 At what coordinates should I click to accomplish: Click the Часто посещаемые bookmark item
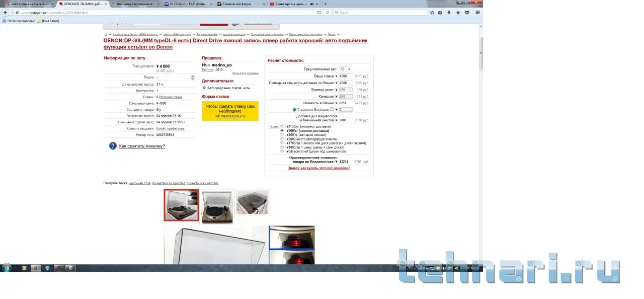(19, 21)
